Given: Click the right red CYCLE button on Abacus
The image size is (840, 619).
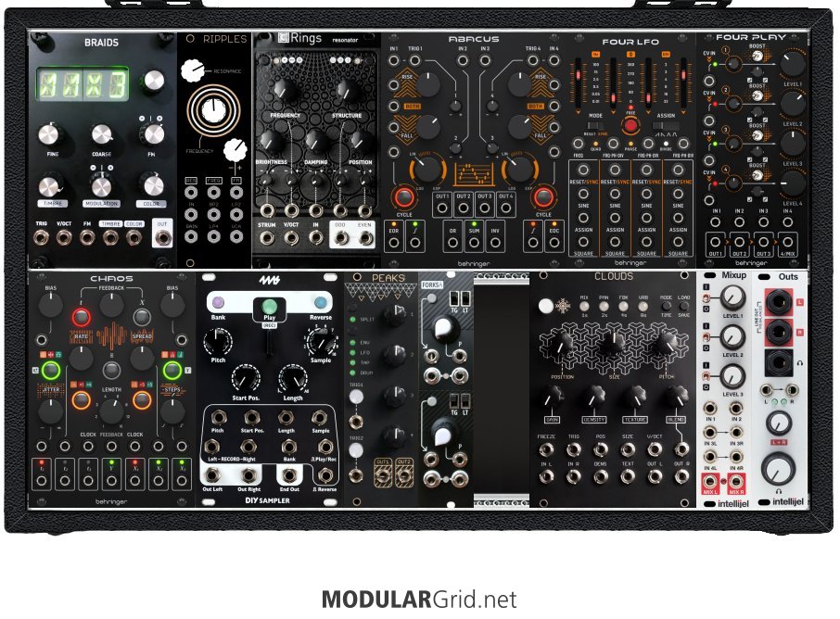Looking at the screenshot, I should coord(542,197).
